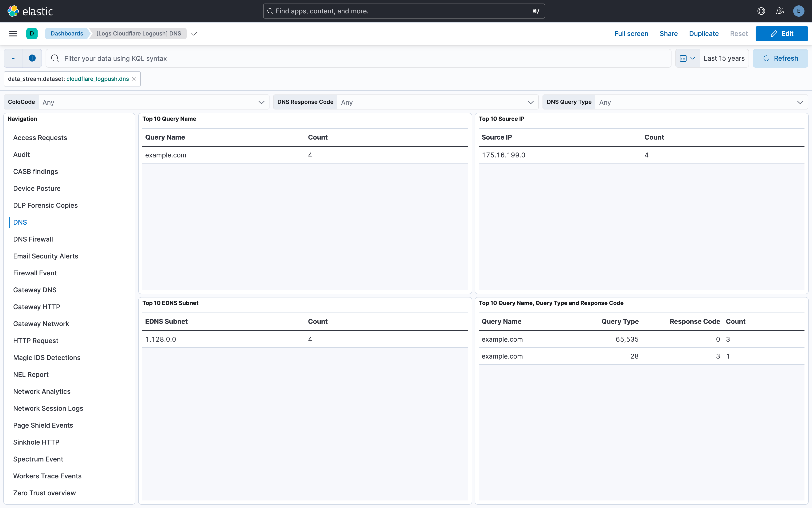Refresh the dashboard data
This screenshot has width=812, height=508.
[780, 59]
